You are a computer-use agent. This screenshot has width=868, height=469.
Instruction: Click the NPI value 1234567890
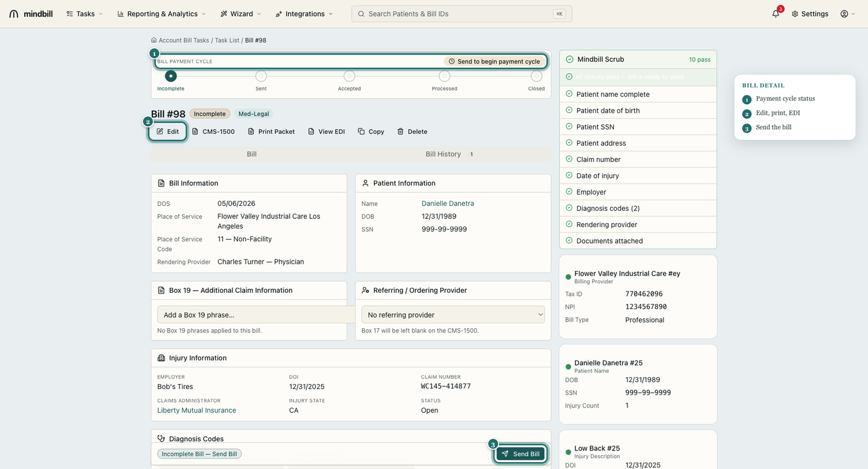tap(646, 306)
